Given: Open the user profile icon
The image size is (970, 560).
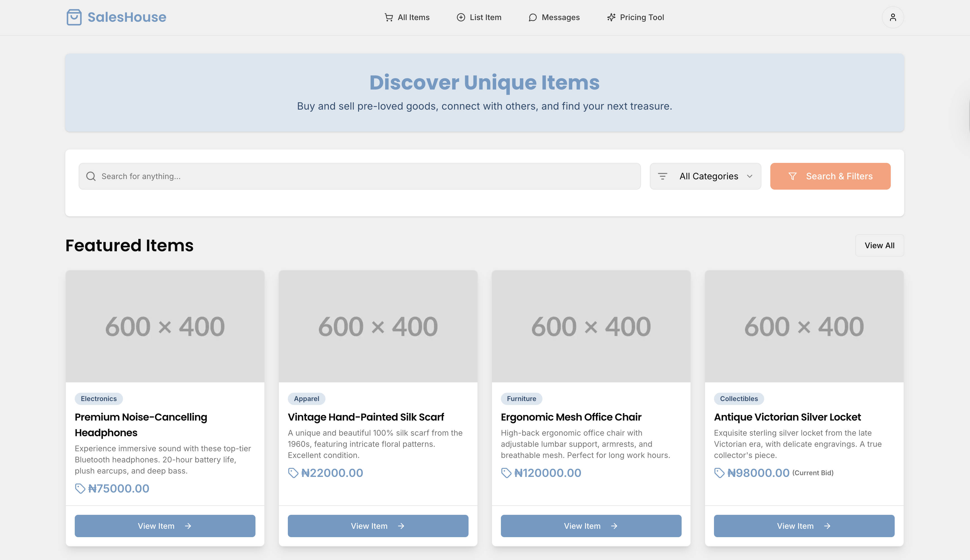Looking at the screenshot, I should tap(893, 17).
